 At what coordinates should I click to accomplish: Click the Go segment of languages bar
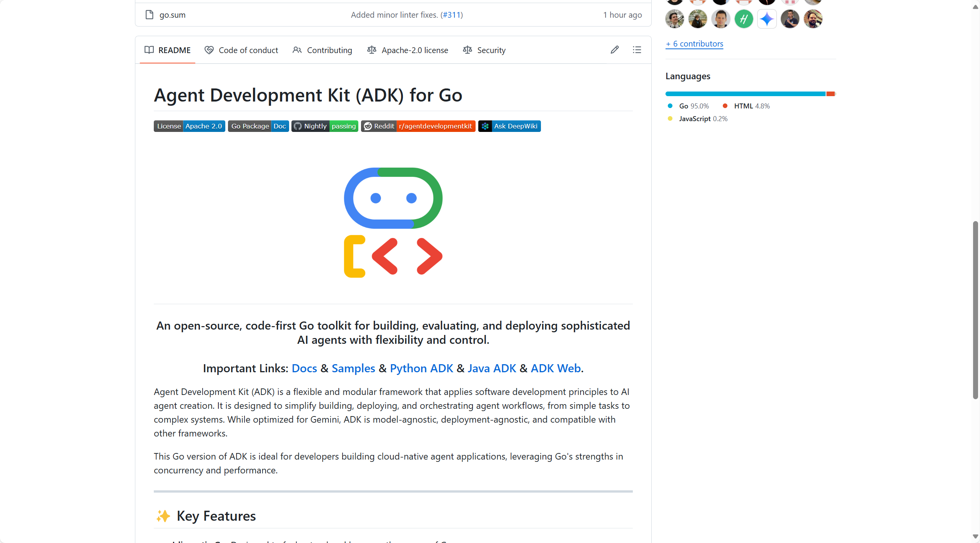[745, 94]
